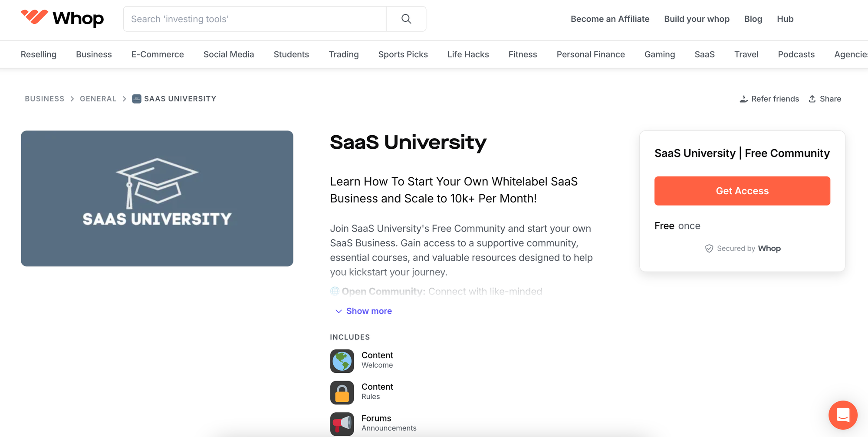Screen dimensions: 868x437
Task: Go to GENERAL breadcrumb
Action: 98,99
